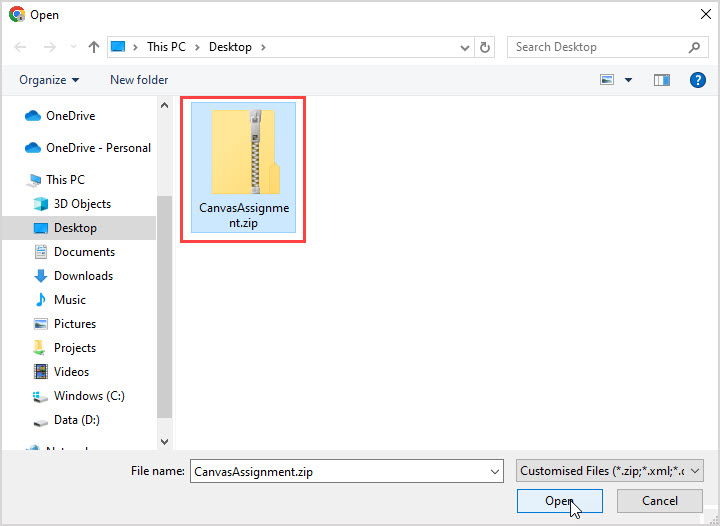This screenshot has width=720, height=526.
Task: Refresh the Desktop folder listing
Action: [x=486, y=47]
